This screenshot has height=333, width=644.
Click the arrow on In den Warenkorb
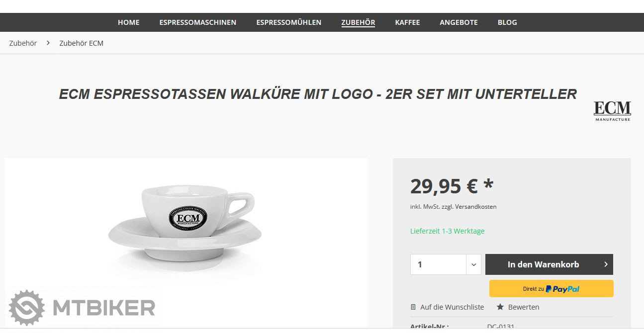606,264
